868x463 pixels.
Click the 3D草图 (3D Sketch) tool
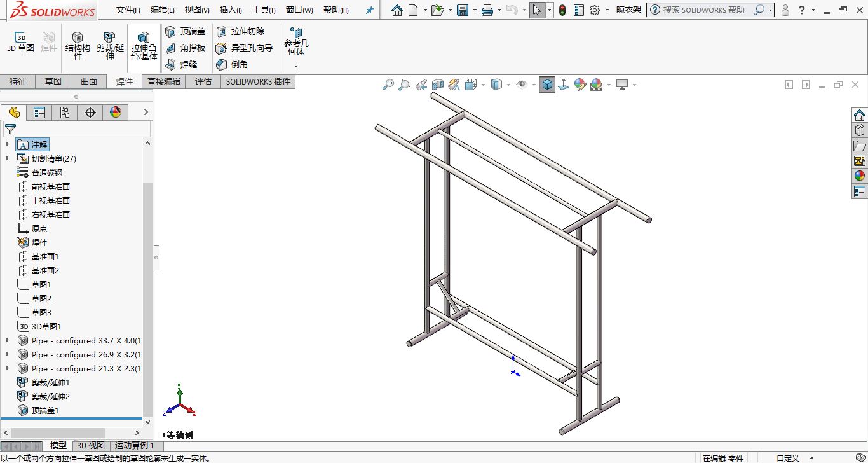20,42
